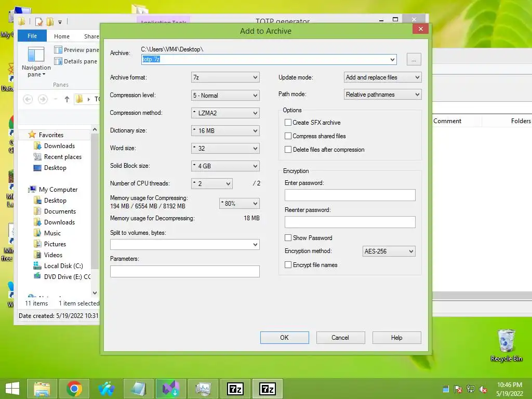The height and width of the screenshot is (399, 532).
Task: Open the system monitor taskbar icon
Action: coord(203,389)
